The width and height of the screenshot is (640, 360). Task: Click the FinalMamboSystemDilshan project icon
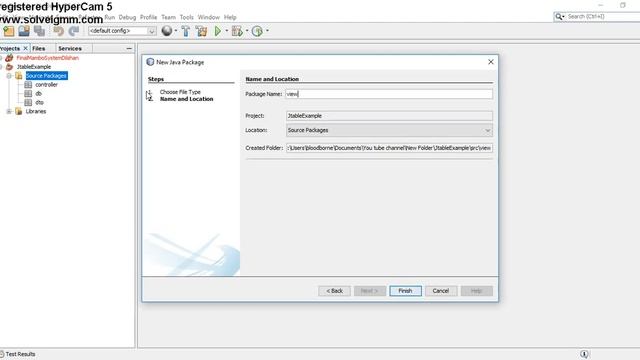coord(9,58)
